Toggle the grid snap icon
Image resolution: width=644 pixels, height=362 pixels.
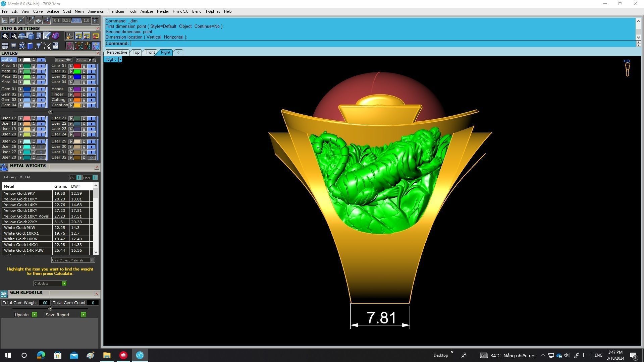point(95,20)
